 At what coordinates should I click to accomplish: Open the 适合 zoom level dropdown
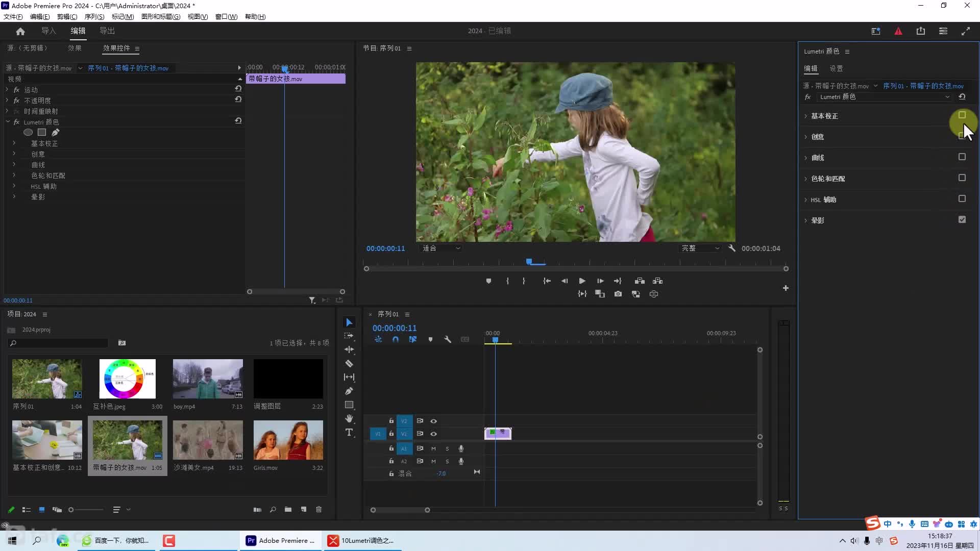pyautogui.click(x=441, y=248)
